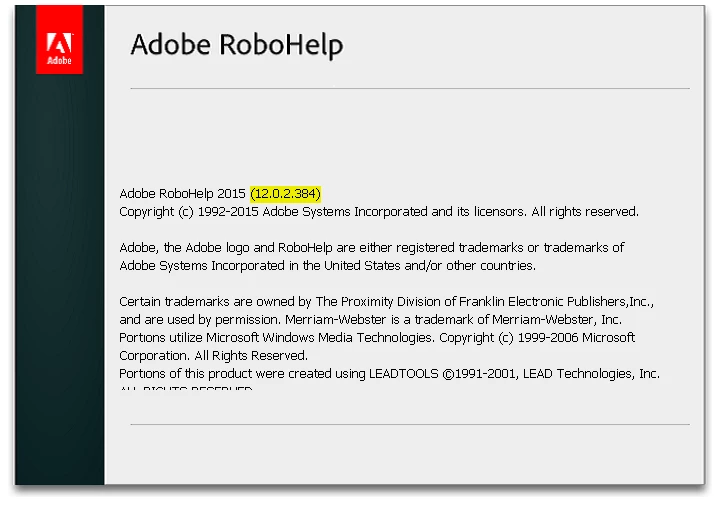720x510 pixels.
Task: Click the line mentioning Merriam-Webster trademark
Action: pos(370,319)
